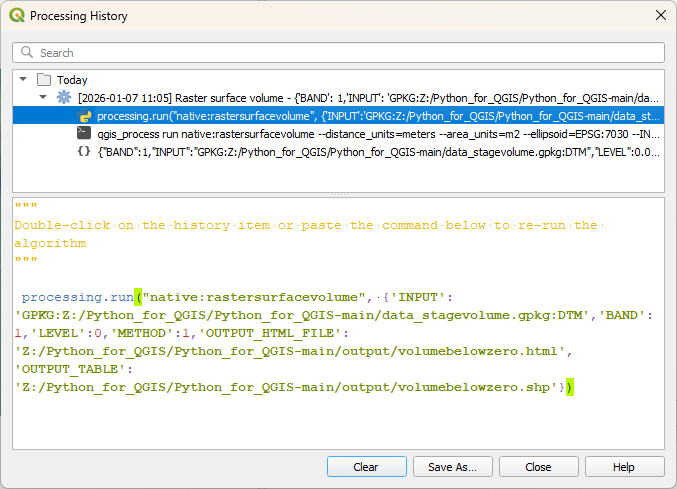Click the Close button at bottom
677x489 pixels.
[538, 467]
